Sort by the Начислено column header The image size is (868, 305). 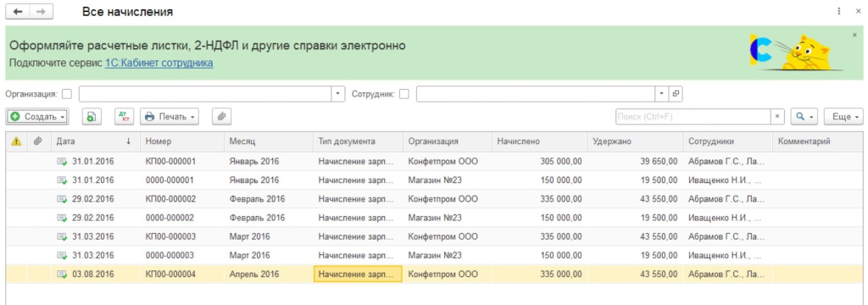[538, 141]
